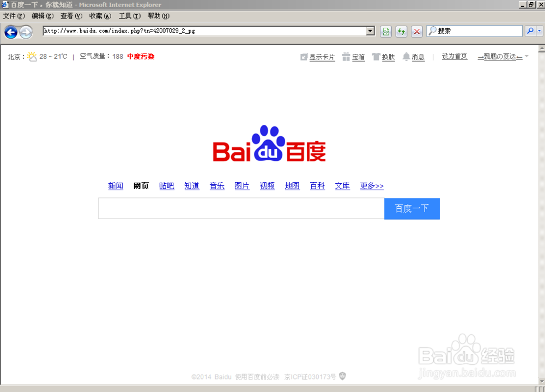
Task: Click the 消息 bell icon
Action: [406, 57]
